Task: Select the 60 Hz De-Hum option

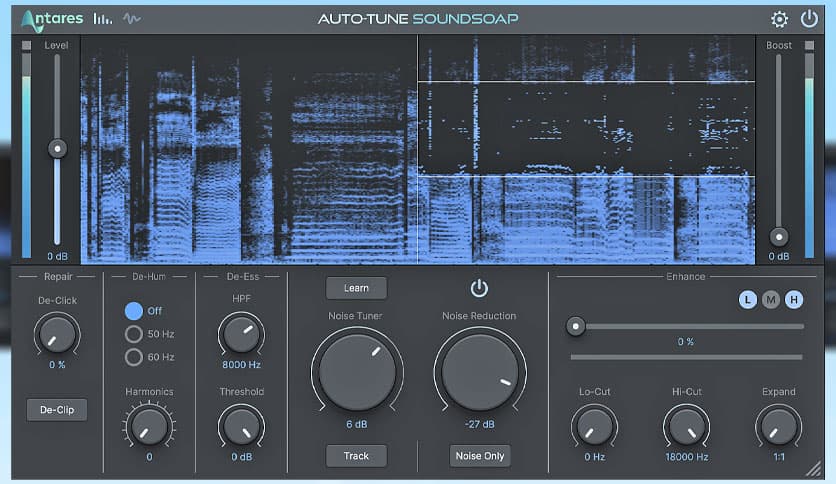Action: (x=133, y=357)
